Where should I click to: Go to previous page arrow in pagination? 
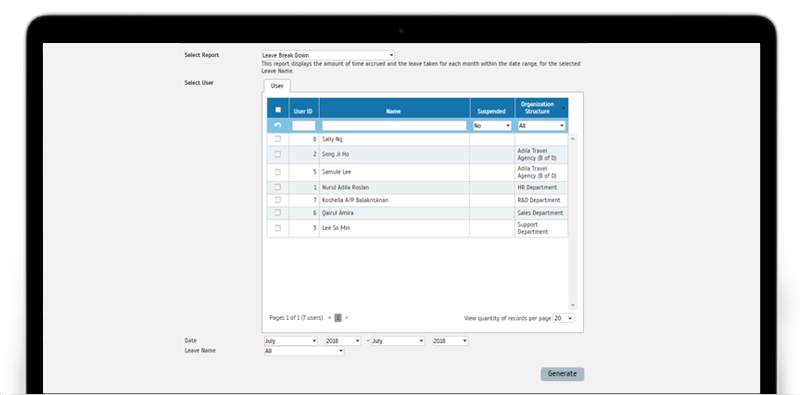tap(330, 317)
